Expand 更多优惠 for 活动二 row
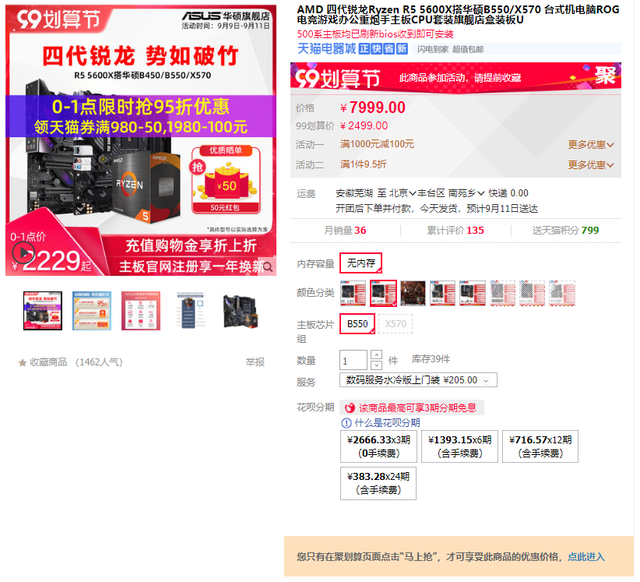This screenshot has height=582, width=640. [591, 165]
